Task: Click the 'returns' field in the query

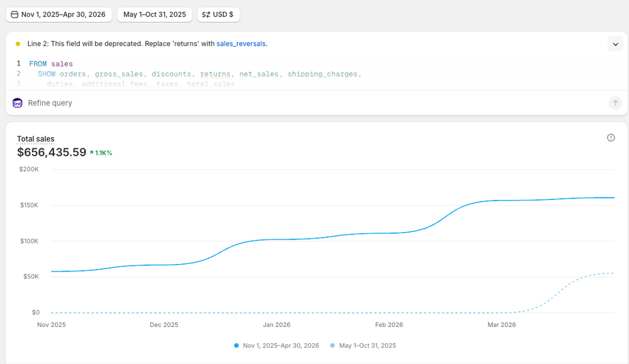Action: (215, 74)
